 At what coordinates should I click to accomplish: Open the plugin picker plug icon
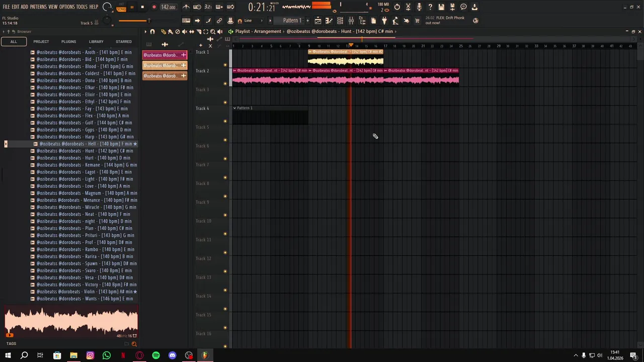click(x=384, y=21)
